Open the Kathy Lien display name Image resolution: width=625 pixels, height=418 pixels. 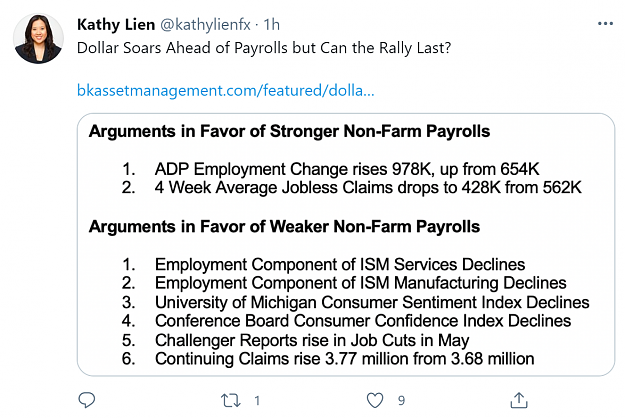point(116,25)
